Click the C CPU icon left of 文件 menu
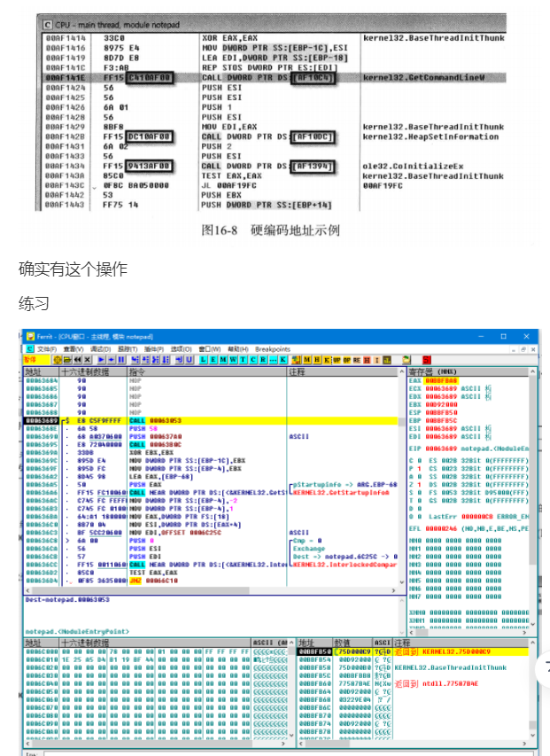 click(x=30, y=348)
